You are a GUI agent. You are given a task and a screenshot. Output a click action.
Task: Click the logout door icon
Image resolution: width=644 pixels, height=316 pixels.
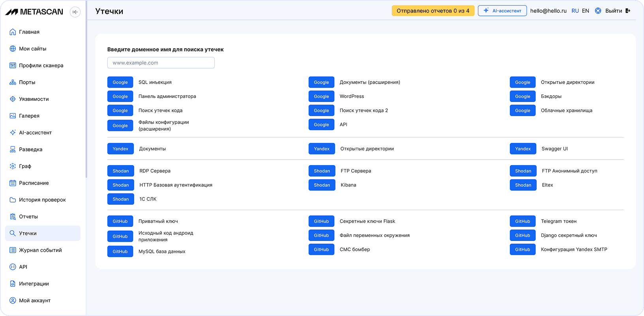pyautogui.click(x=628, y=11)
